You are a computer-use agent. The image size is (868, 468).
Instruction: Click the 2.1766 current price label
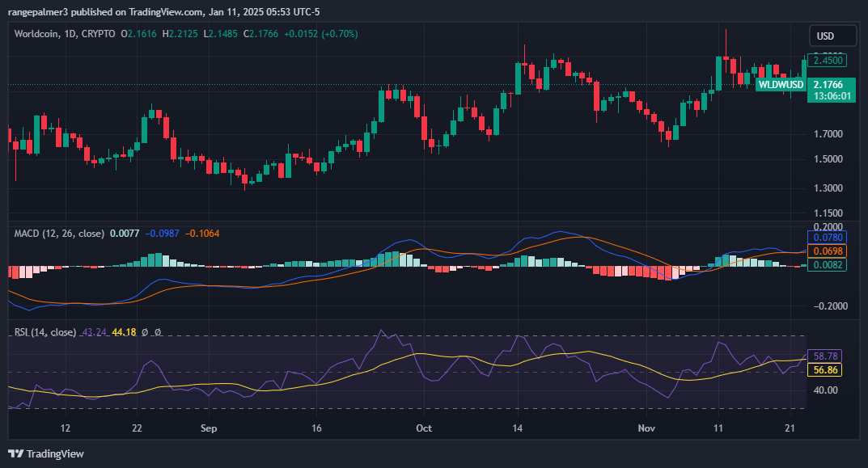(828, 85)
